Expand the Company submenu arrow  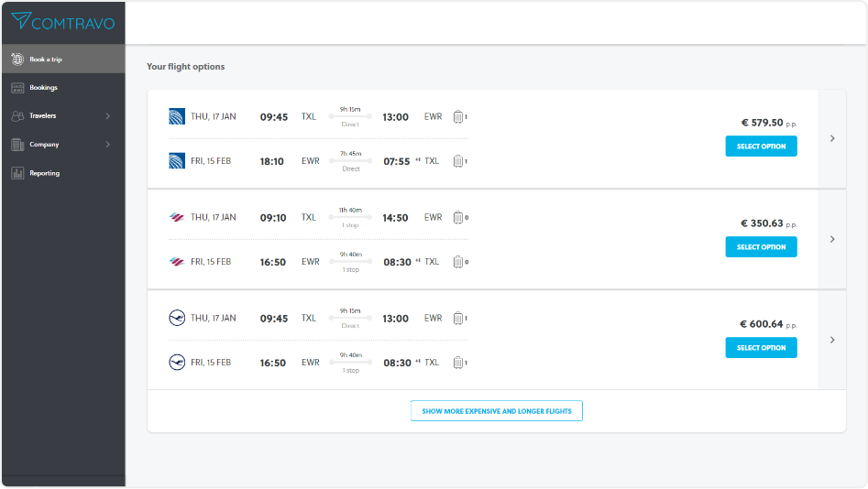(x=108, y=145)
